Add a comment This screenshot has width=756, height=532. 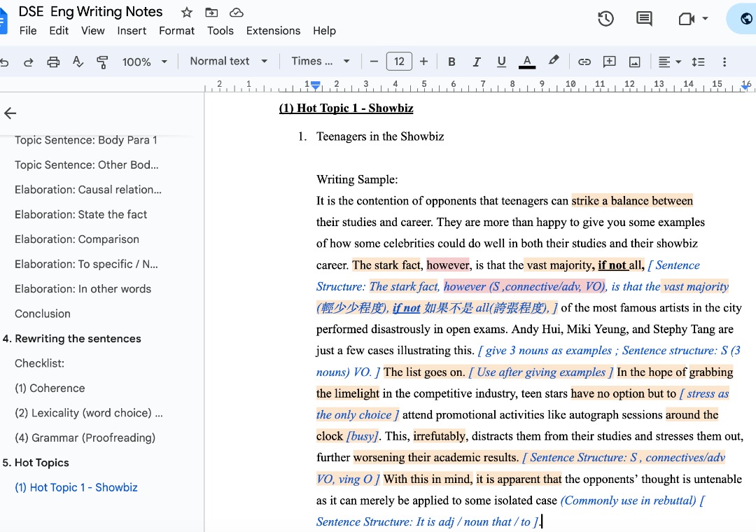pyautogui.click(x=609, y=62)
